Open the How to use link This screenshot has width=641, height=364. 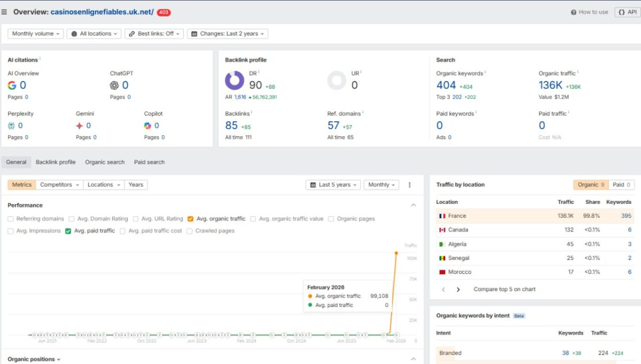click(589, 12)
